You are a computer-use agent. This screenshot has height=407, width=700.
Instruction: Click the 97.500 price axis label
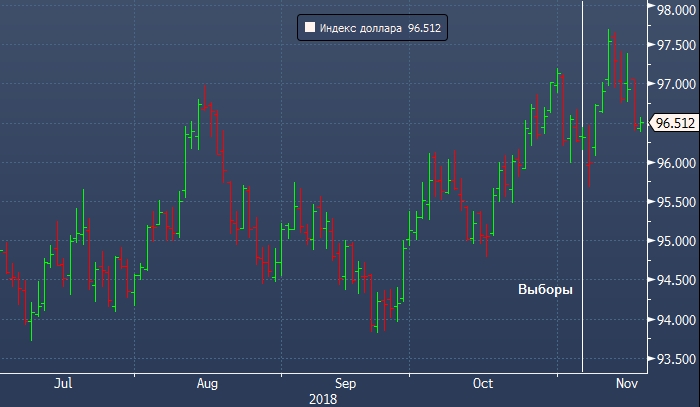click(676, 46)
